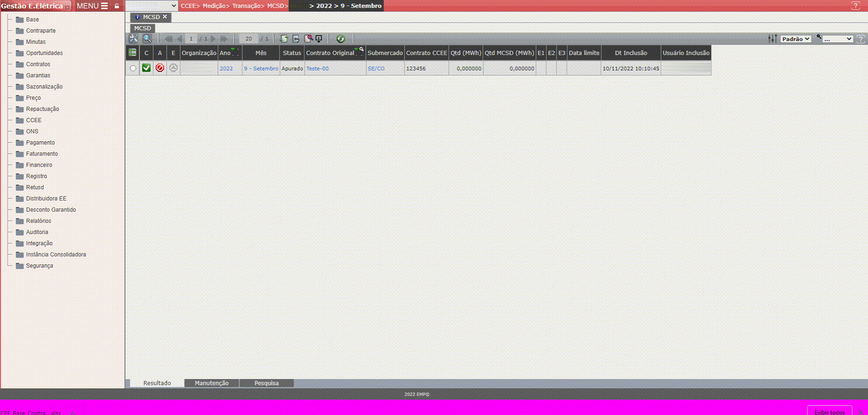Click the sliders settings icon beside Padrão

click(772, 39)
